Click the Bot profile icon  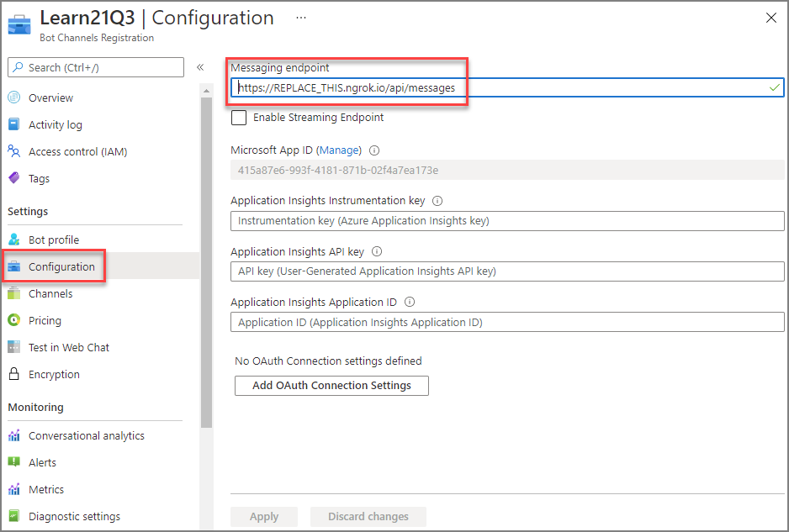tap(14, 240)
